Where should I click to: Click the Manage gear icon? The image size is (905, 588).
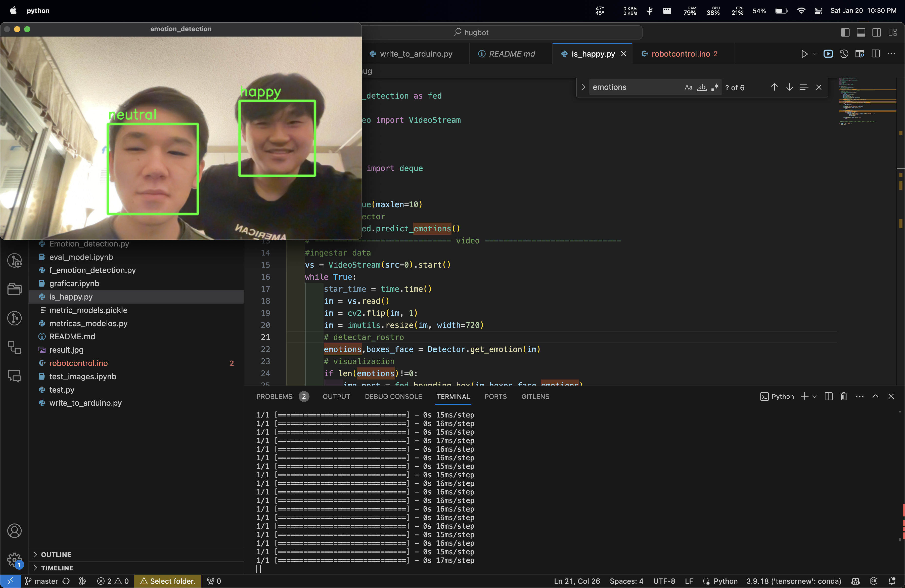coord(14,559)
